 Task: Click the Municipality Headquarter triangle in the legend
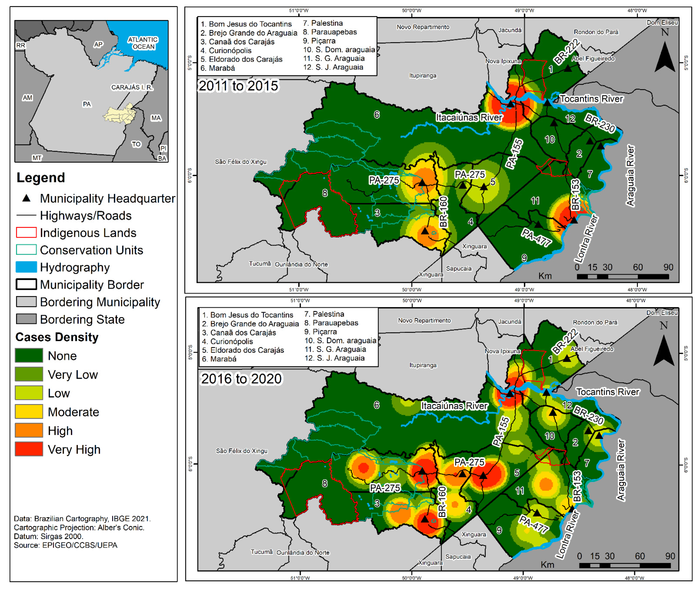pyautogui.click(x=26, y=198)
